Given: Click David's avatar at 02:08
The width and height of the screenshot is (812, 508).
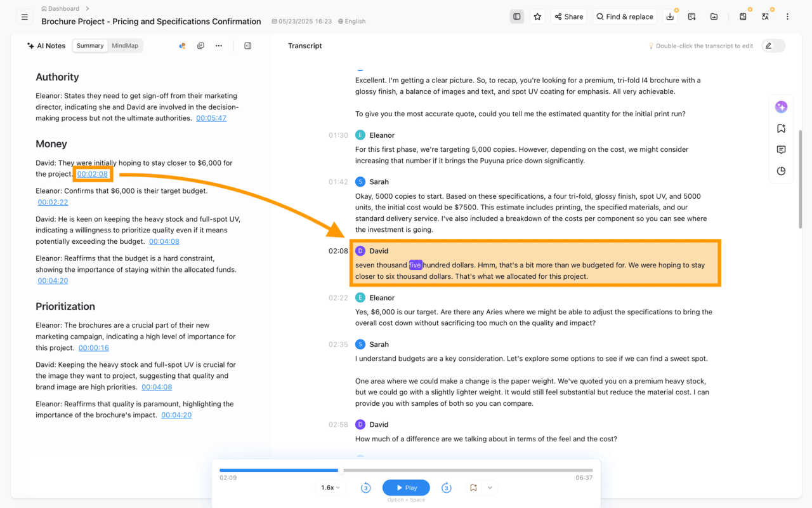Looking at the screenshot, I should coord(360,251).
